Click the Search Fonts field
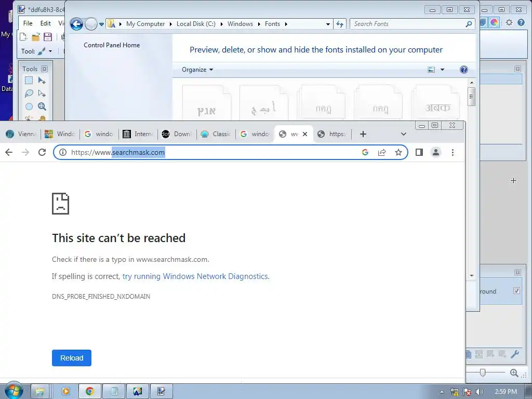This screenshot has height=399, width=532. (412, 24)
